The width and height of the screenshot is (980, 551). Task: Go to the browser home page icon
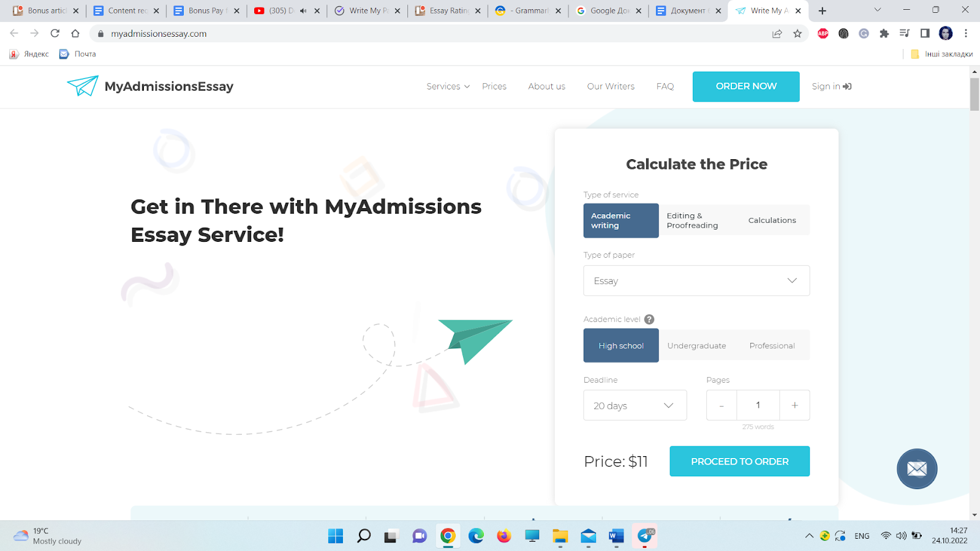tap(75, 34)
